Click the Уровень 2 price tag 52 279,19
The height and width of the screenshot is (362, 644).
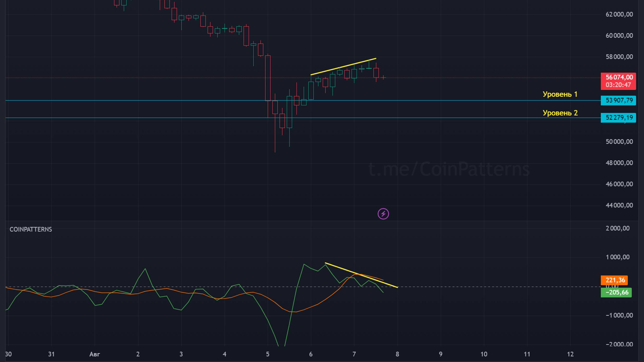[x=618, y=118]
